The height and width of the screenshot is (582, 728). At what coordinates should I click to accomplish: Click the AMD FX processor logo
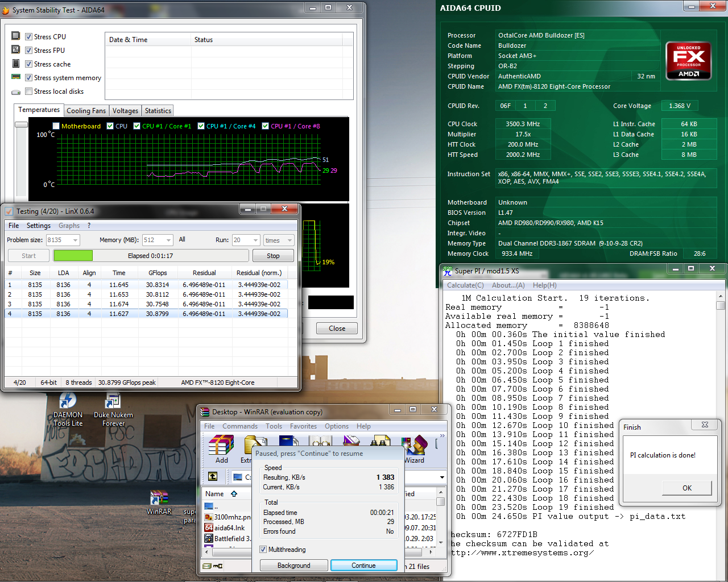click(688, 61)
